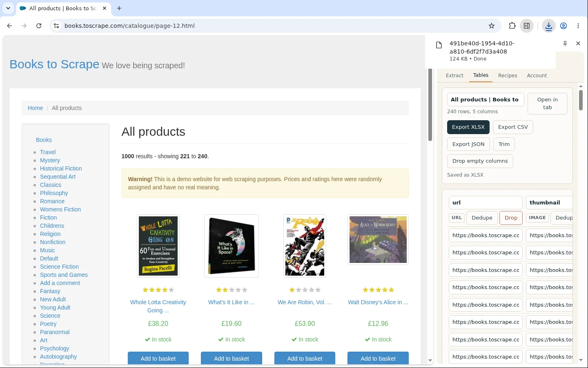Open the Chrome three-dot menu
The height and width of the screenshot is (368, 588).
point(578,26)
